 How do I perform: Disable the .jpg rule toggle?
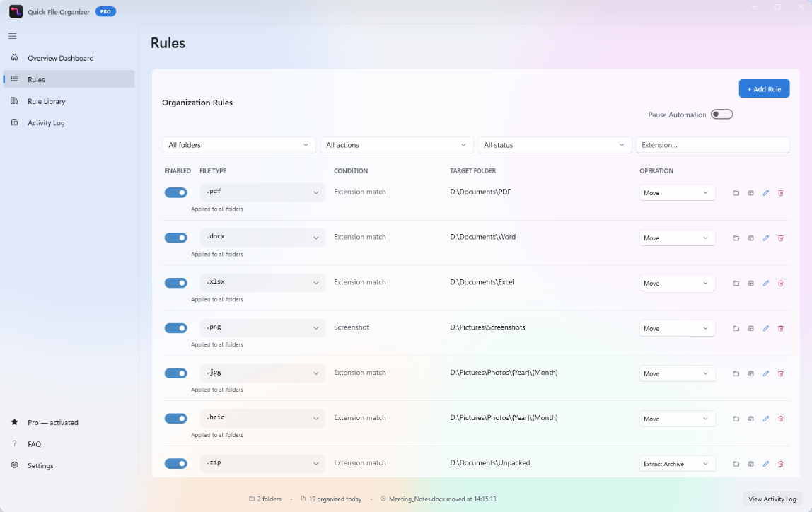coord(175,373)
